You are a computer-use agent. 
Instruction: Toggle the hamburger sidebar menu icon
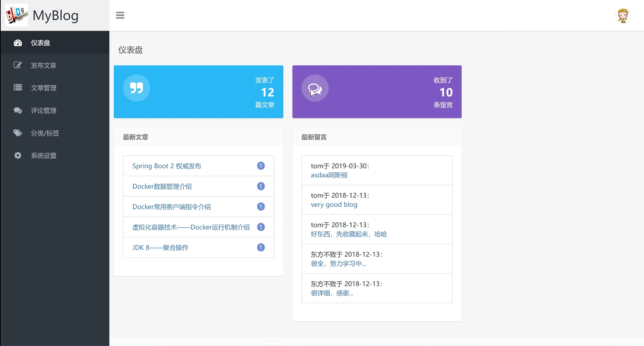coord(120,15)
